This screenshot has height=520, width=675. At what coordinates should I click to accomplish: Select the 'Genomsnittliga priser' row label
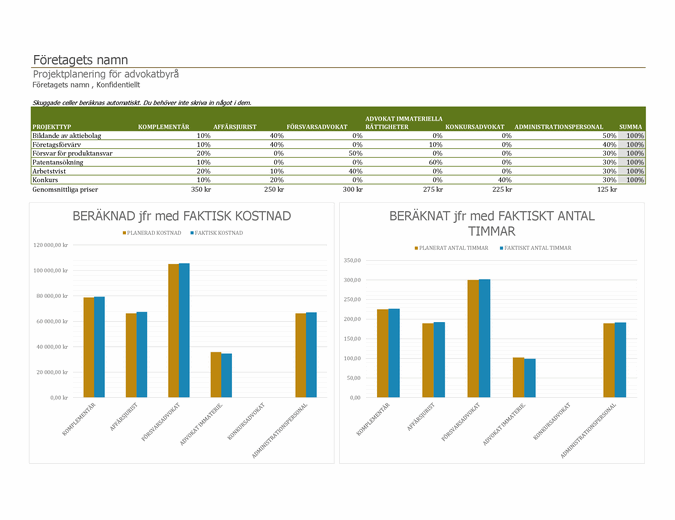pyautogui.click(x=67, y=189)
